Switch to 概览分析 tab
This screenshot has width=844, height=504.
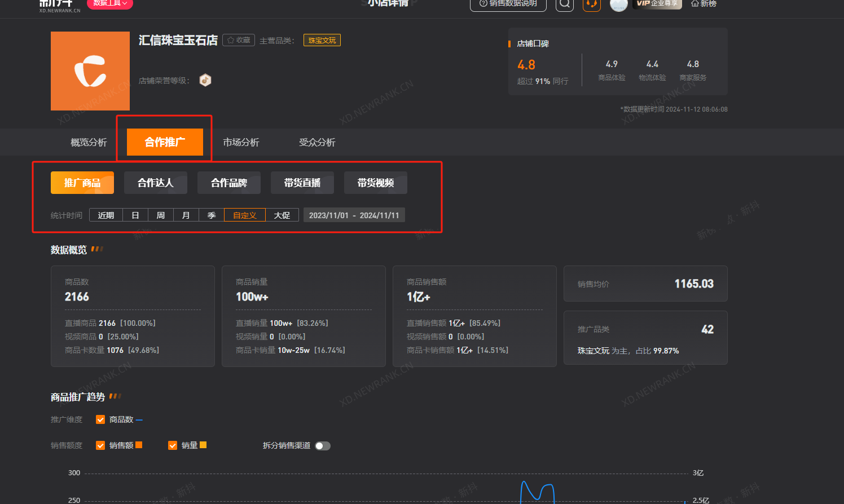coord(89,142)
